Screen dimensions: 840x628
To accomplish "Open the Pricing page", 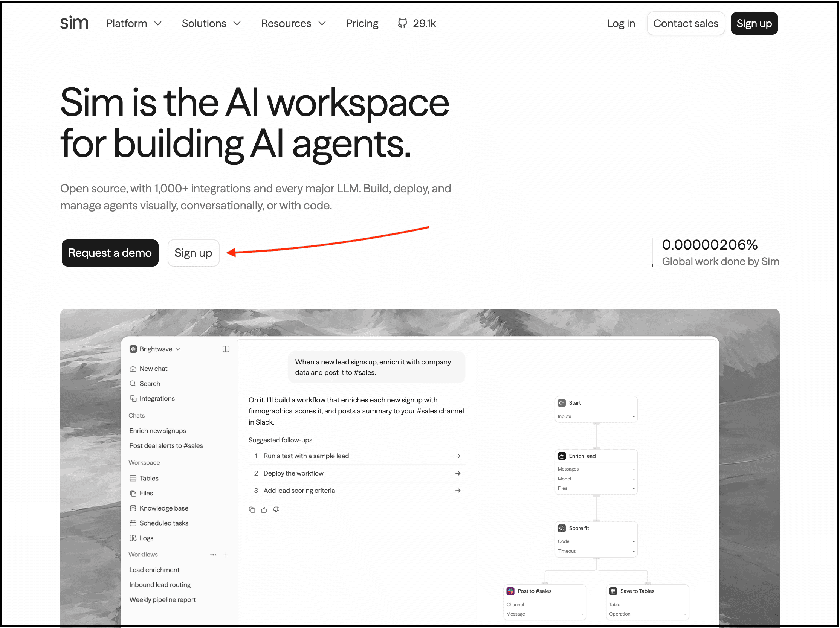I will (362, 23).
